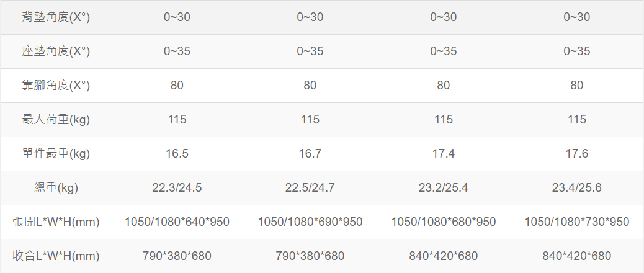Screen dimensions: 644x273
Task: Select the 座墊角度(X°) row header
Action: (56, 51)
